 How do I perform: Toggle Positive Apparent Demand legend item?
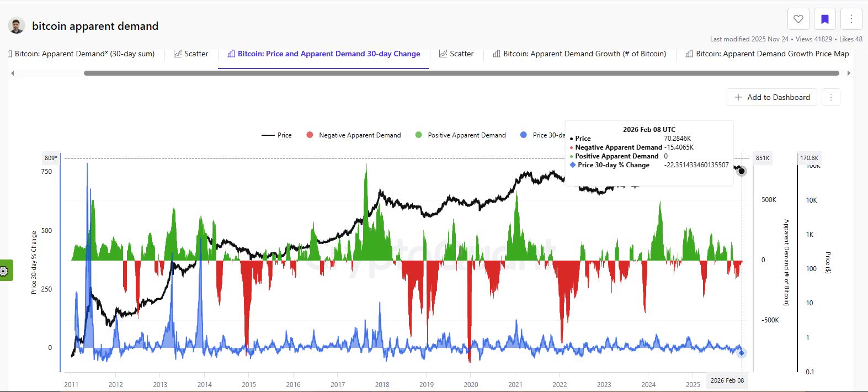pyautogui.click(x=460, y=135)
